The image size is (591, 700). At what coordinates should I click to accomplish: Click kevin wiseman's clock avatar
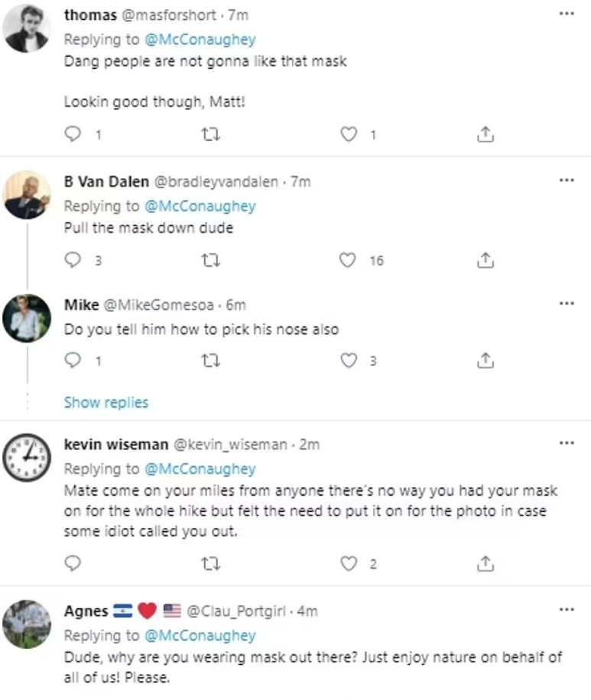point(27,457)
